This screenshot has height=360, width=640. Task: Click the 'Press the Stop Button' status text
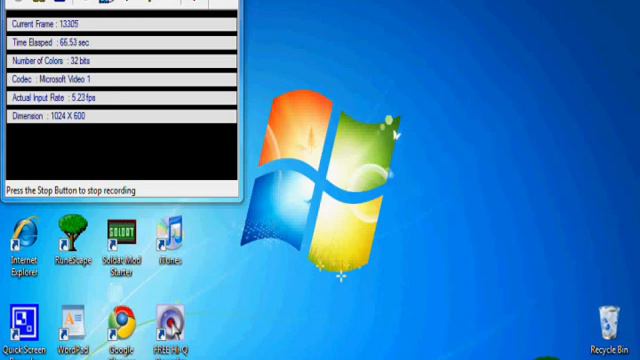point(71,191)
